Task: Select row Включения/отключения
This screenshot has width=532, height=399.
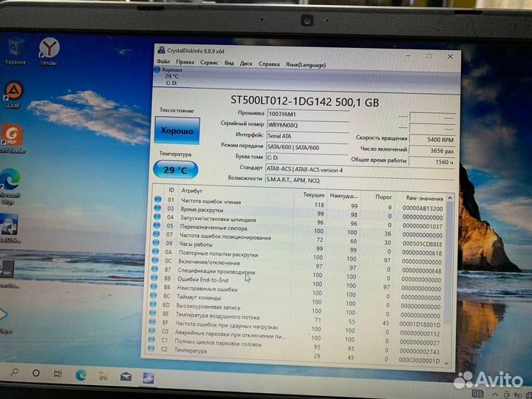Action: [x=299, y=265]
